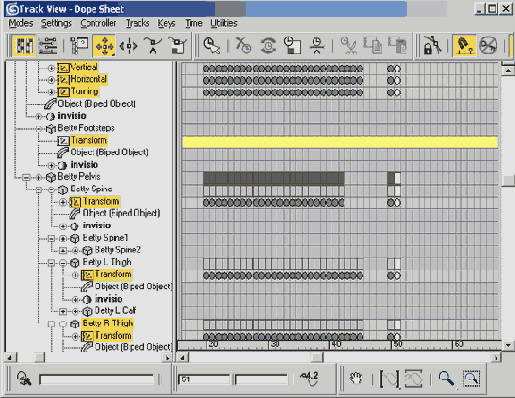This screenshot has width=515, height=398.
Task: Click Zoom Value Extents icon
Action: 413,379
